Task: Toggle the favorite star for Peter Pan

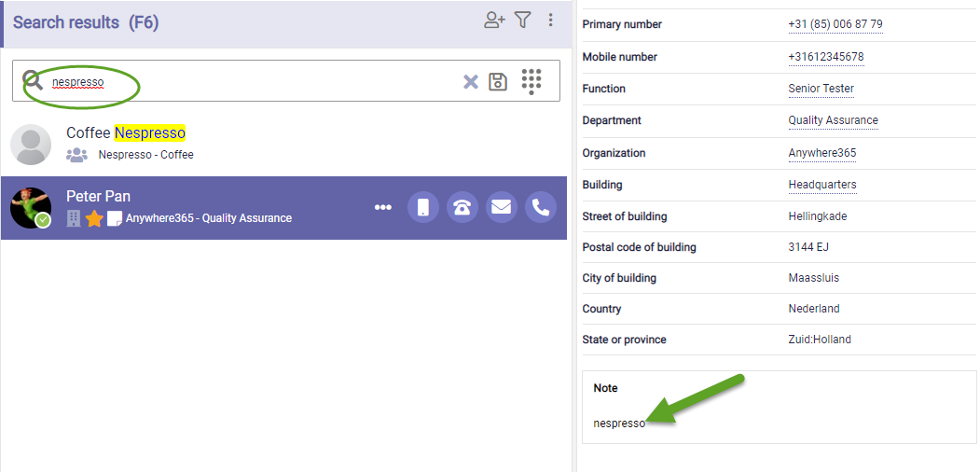Action: pos(94,218)
